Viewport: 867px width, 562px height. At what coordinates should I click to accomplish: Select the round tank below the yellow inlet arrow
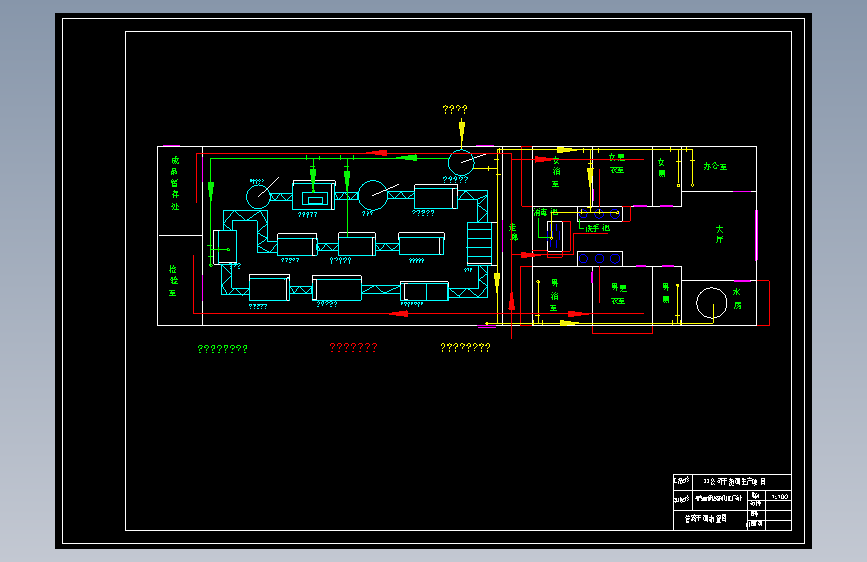click(461, 163)
